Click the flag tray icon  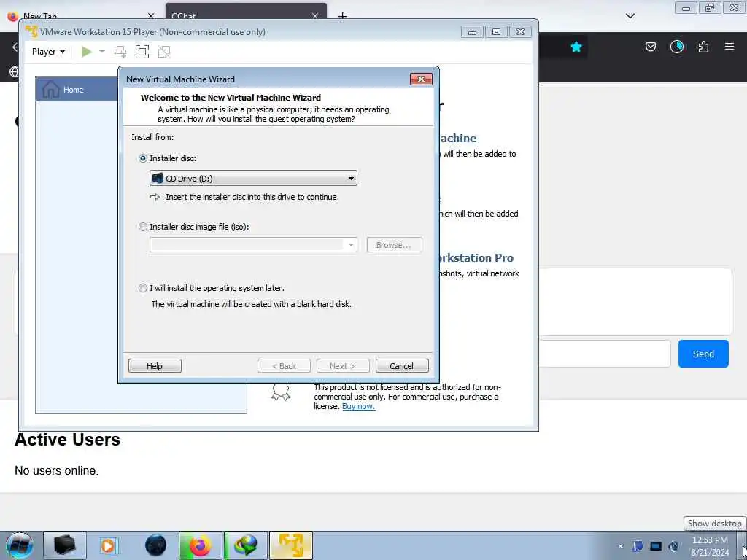pos(638,546)
